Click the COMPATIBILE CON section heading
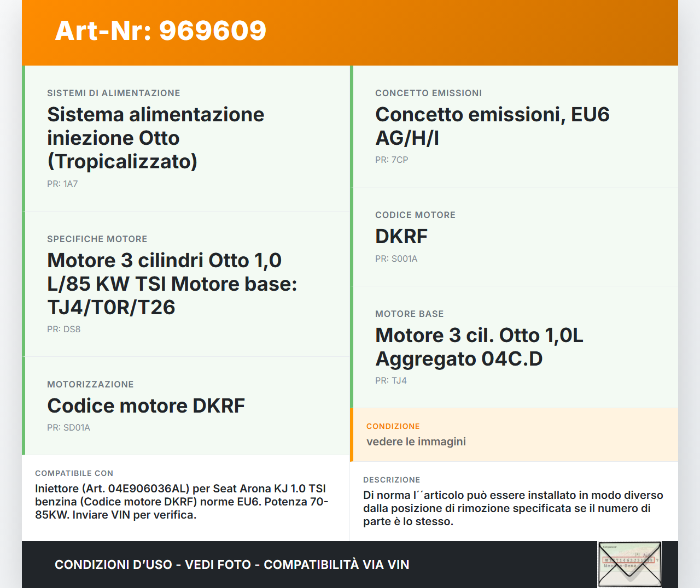700x588 pixels. (x=74, y=473)
